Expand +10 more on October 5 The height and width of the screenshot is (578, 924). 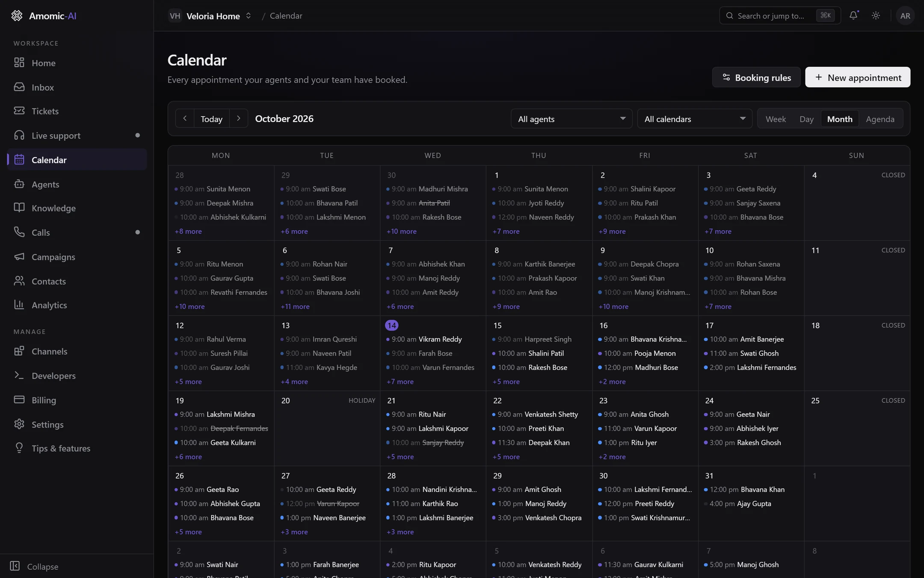pos(190,307)
